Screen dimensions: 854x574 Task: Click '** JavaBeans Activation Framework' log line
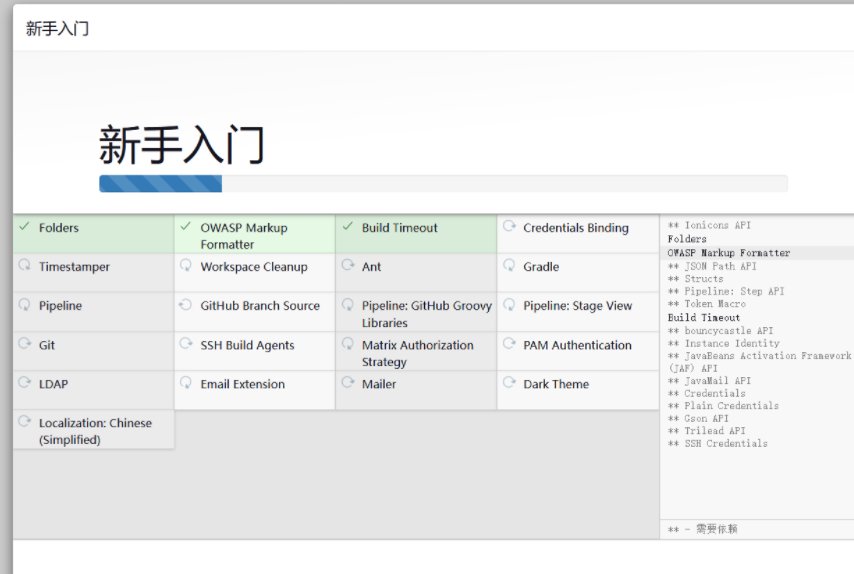point(759,362)
